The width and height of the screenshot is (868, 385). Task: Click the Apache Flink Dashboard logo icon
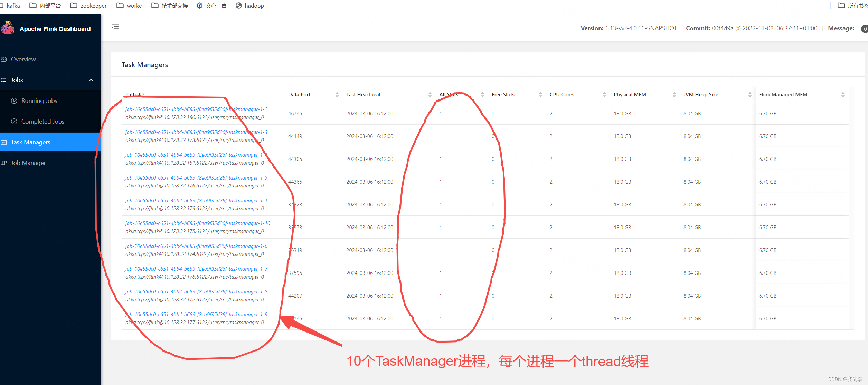point(8,28)
